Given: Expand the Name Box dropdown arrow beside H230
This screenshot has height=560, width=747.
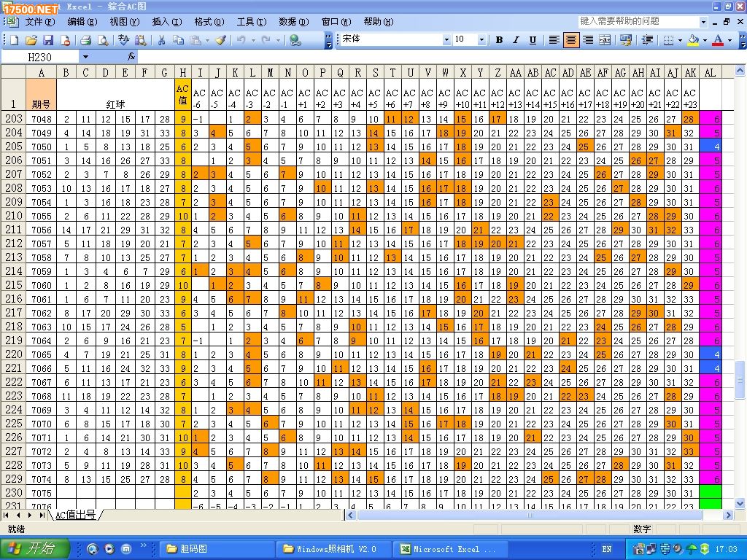Looking at the screenshot, I should click(85, 57).
